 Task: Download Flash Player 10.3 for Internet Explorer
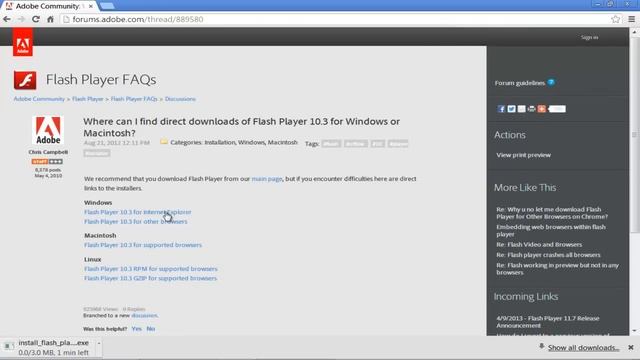(138, 212)
